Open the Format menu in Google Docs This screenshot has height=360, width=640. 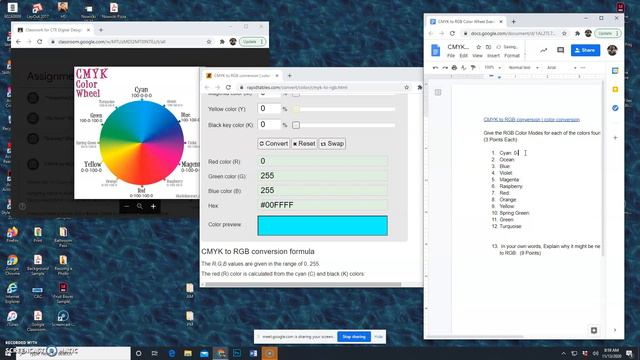pyautogui.click(x=512, y=56)
